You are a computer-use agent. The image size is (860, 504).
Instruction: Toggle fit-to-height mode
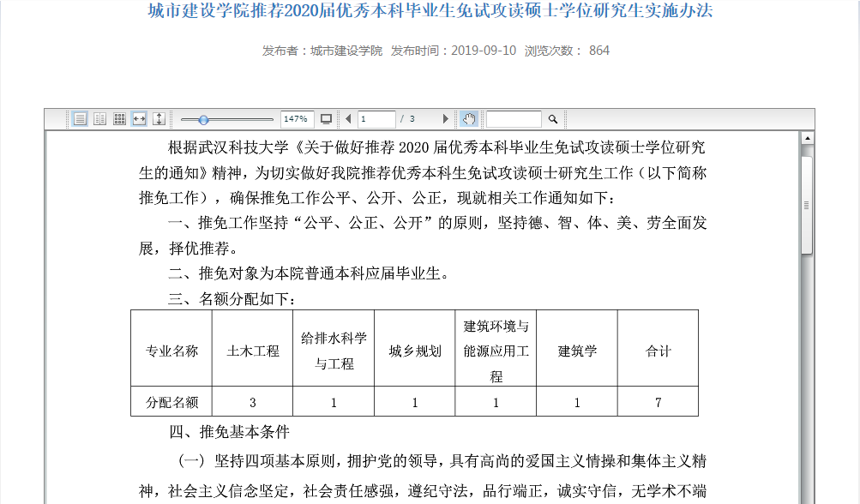tap(159, 119)
